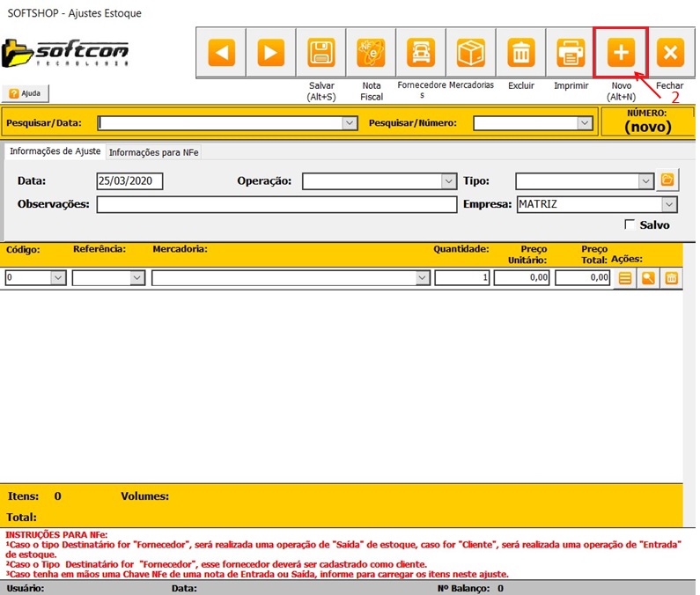Open the Empresa MATRIZ dropdown

point(669,204)
